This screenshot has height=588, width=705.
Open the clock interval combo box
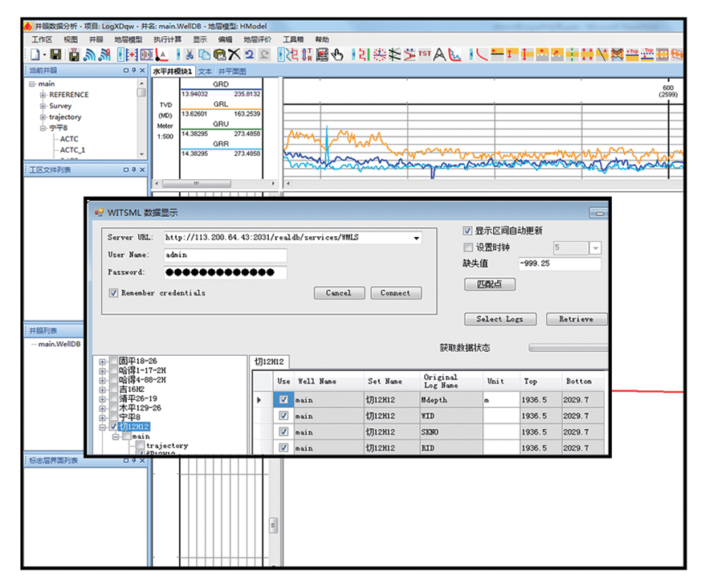[595, 248]
